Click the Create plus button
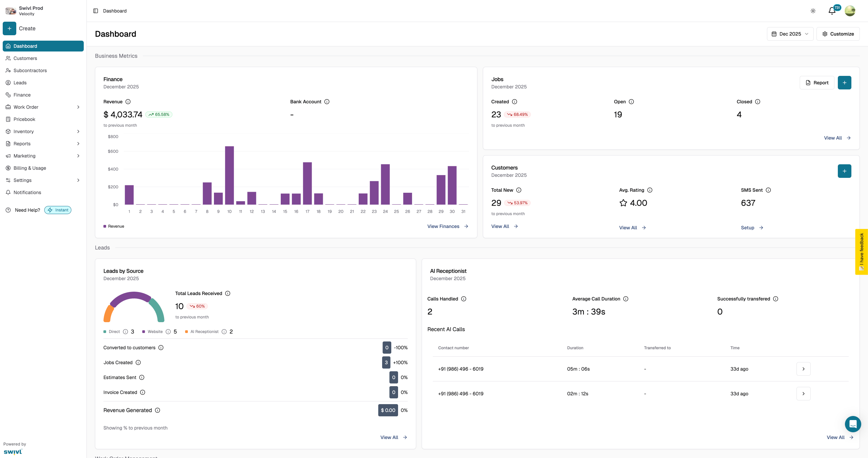 point(9,28)
